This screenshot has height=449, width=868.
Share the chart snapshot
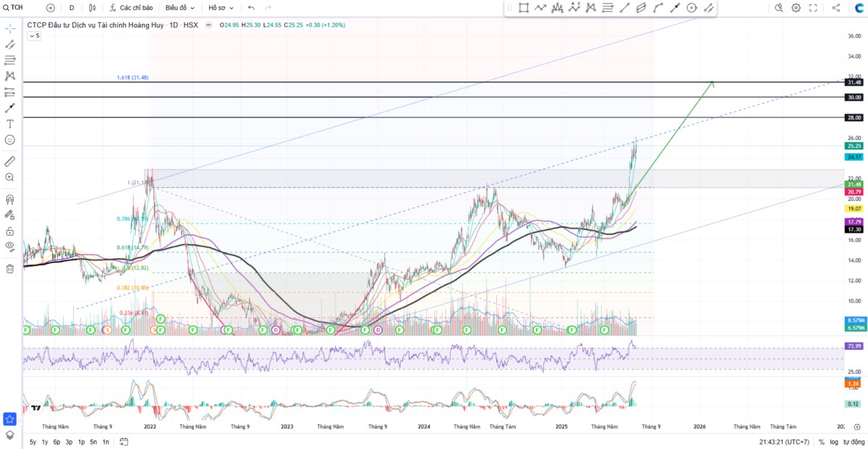tap(836, 8)
